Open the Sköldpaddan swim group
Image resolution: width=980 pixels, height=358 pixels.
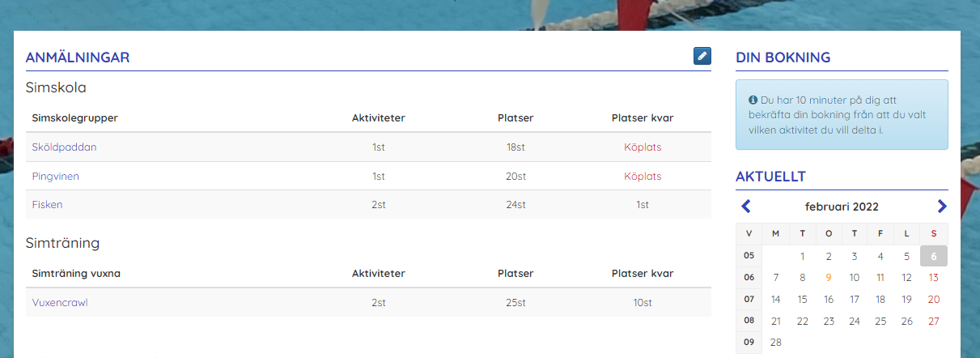click(64, 147)
